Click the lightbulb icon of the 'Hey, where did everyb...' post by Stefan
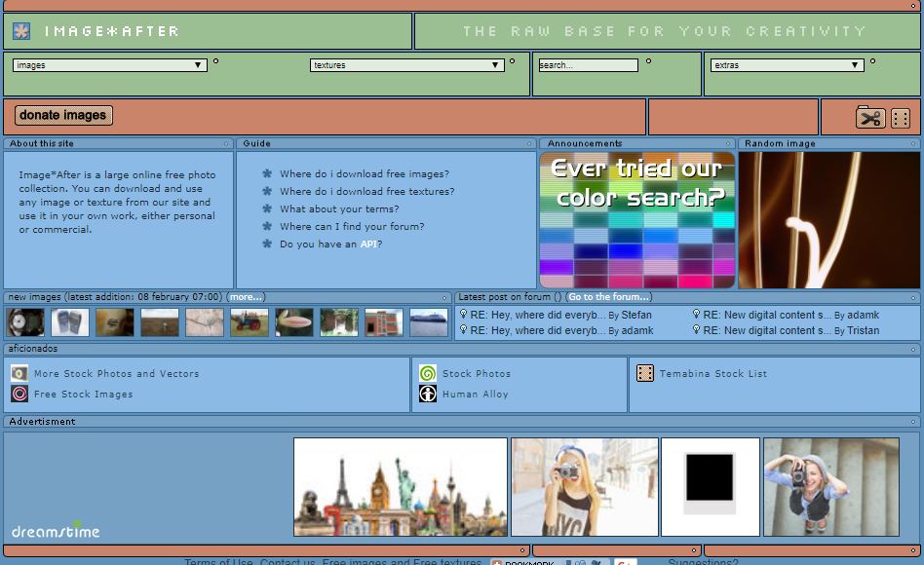This screenshot has width=924, height=565. tap(463, 314)
